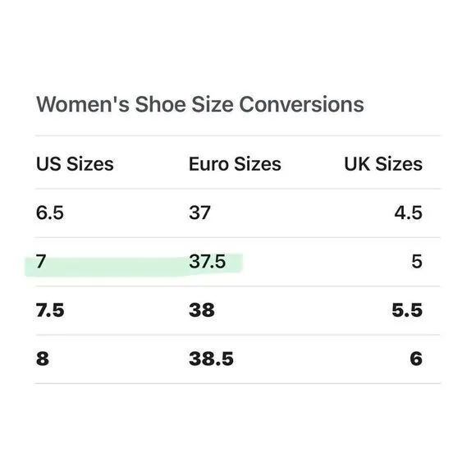Click the bold US size 8 cell

click(43, 359)
